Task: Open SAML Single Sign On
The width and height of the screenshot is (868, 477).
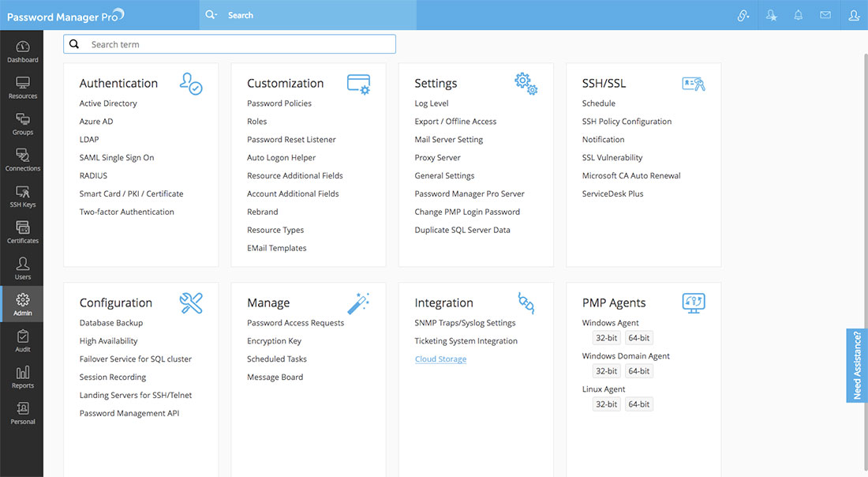Action: click(117, 158)
